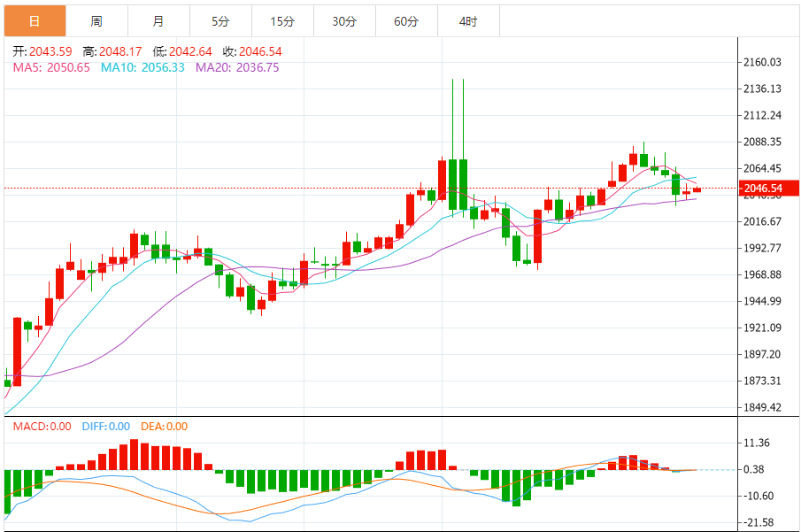Open the 15分 timeframe tab
This screenshot has height=532, width=801.
coord(282,21)
